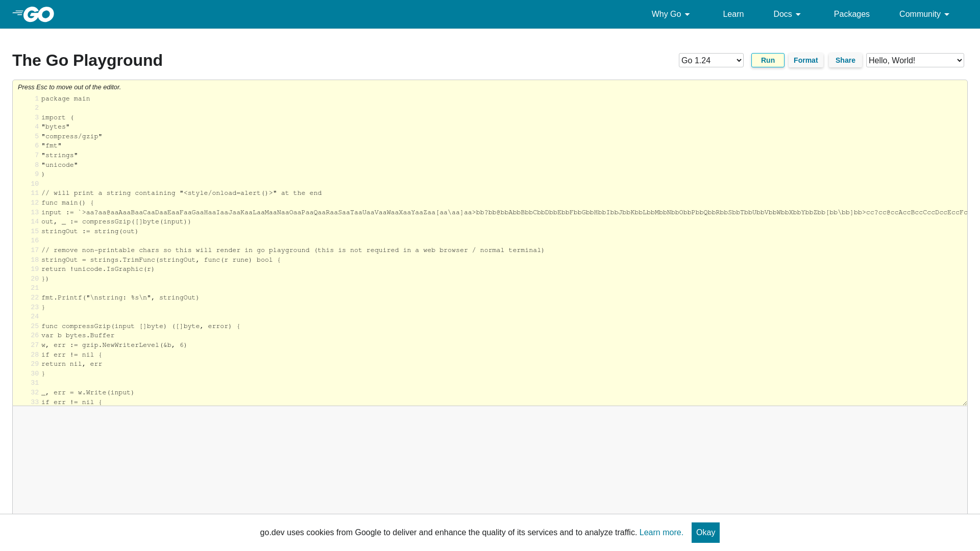This screenshot has width=980, height=551.
Task: Open the Learn more cookie link
Action: pyautogui.click(x=661, y=533)
